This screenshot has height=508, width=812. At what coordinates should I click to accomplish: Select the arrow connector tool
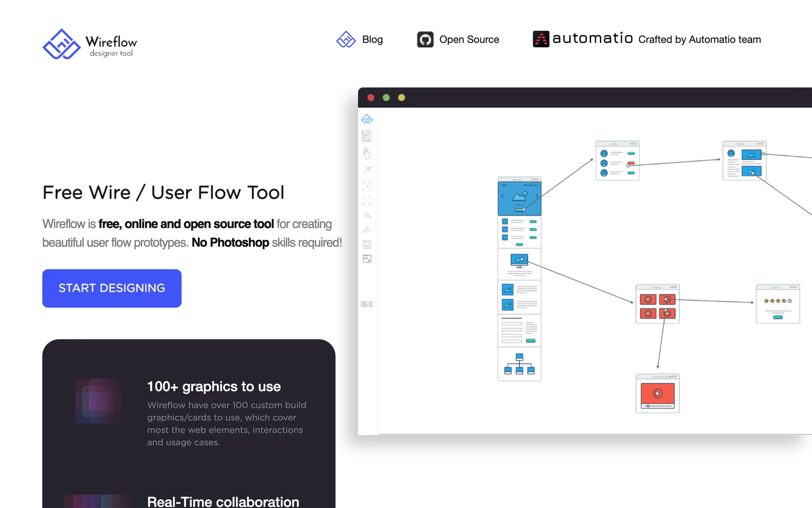pos(367,170)
